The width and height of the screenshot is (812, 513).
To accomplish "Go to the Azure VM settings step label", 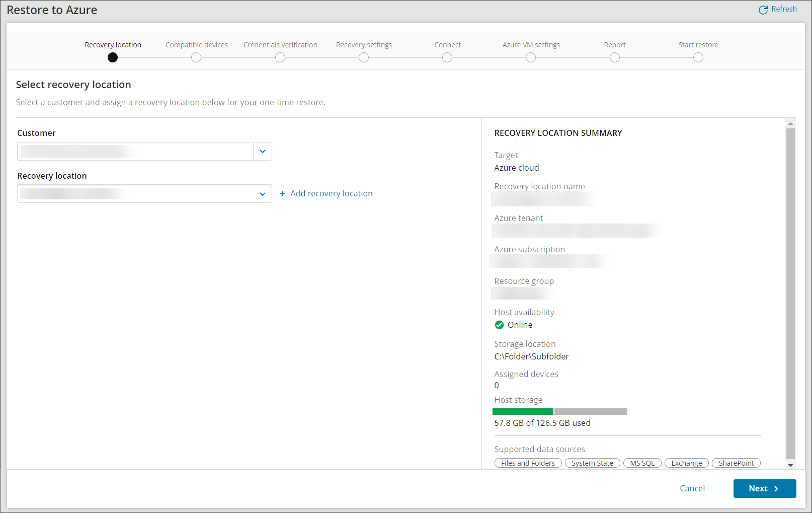I will coord(531,45).
